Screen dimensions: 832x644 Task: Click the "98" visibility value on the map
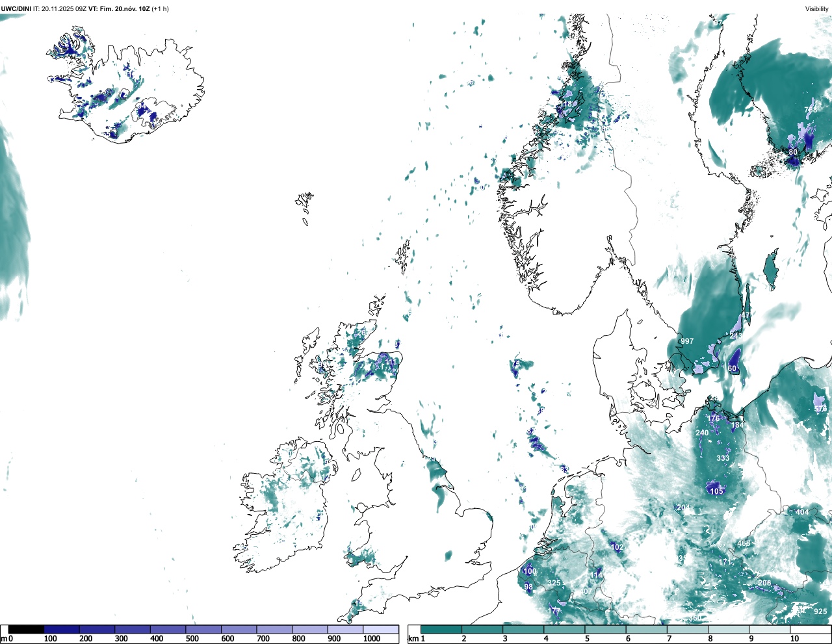point(528,587)
